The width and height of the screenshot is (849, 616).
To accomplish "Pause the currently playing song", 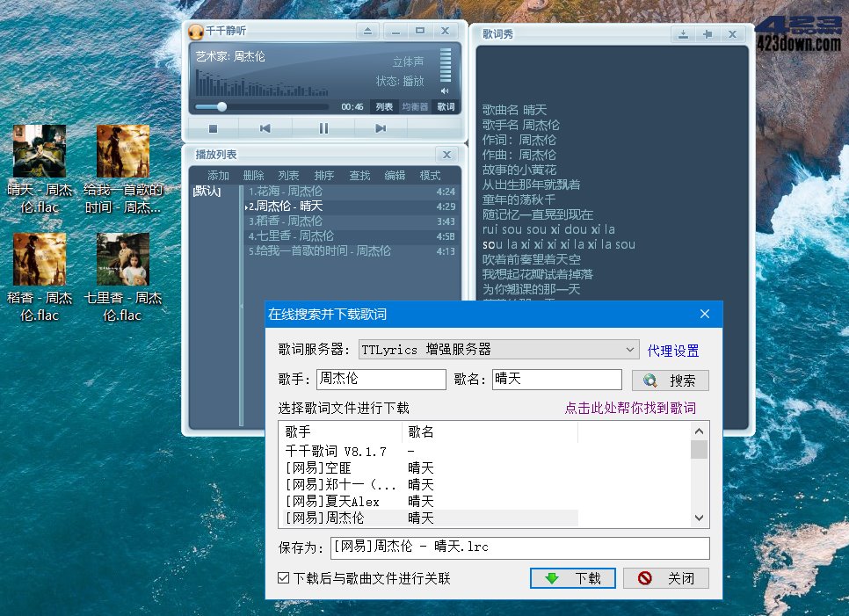I will coord(323,128).
